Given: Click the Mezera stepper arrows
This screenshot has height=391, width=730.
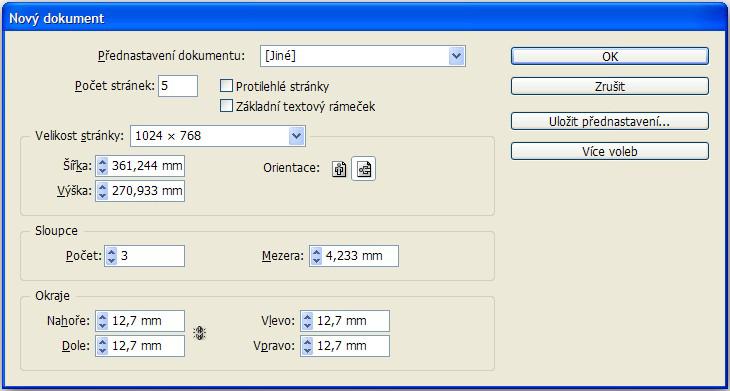Looking at the screenshot, I should pyautogui.click(x=316, y=256).
